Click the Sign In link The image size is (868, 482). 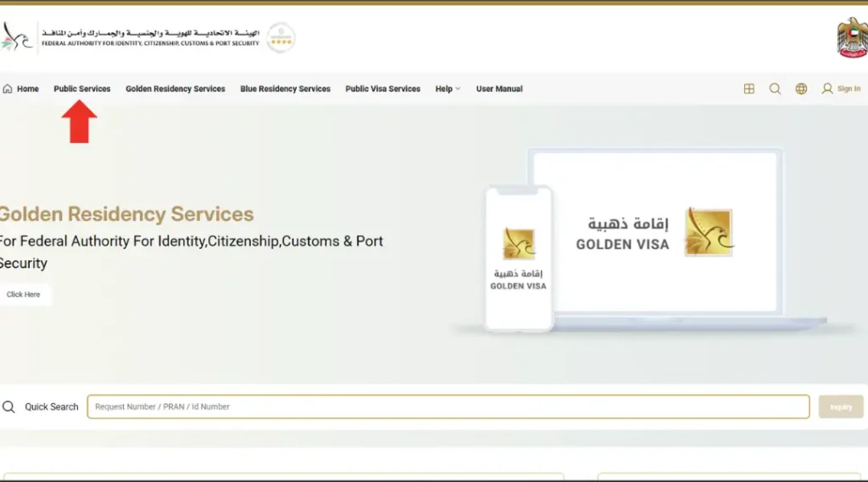pos(849,89)
